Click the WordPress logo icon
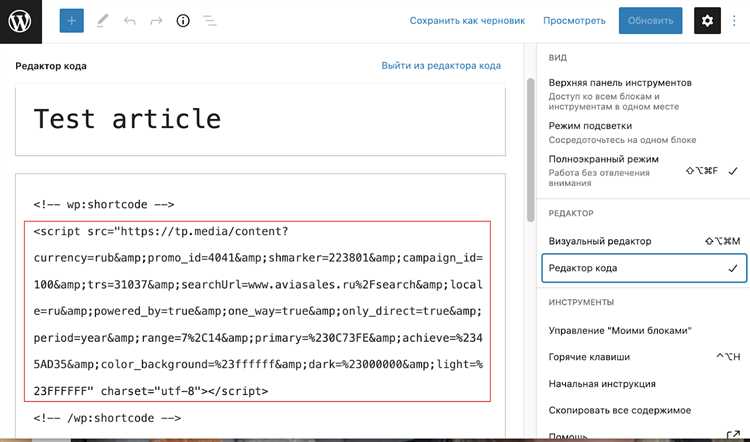Viewport: 750px width, 442px height. pos(21,21)
